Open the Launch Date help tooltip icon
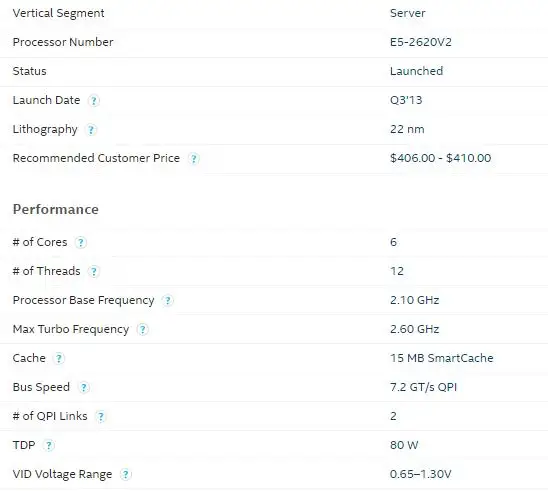The image size is (548, 491). coord(93,101)
